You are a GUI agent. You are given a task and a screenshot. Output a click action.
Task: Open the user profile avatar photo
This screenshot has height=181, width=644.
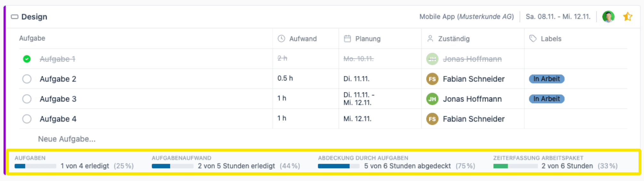tap(608, 17)
